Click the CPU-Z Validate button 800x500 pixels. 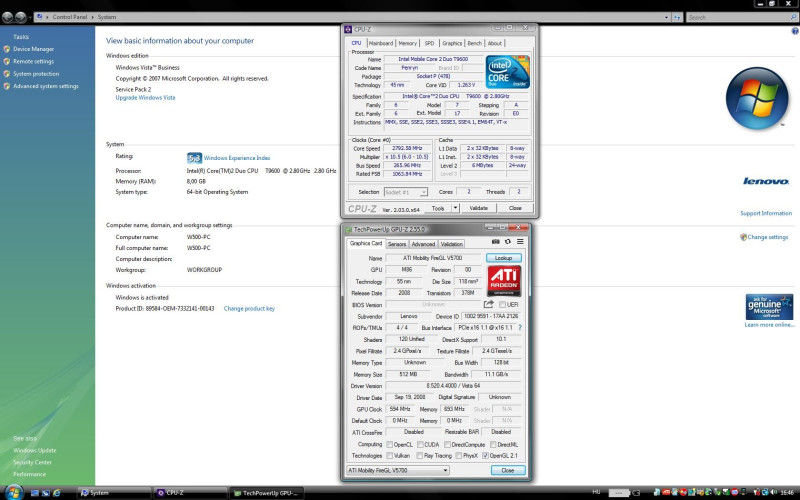click(479, 208)
